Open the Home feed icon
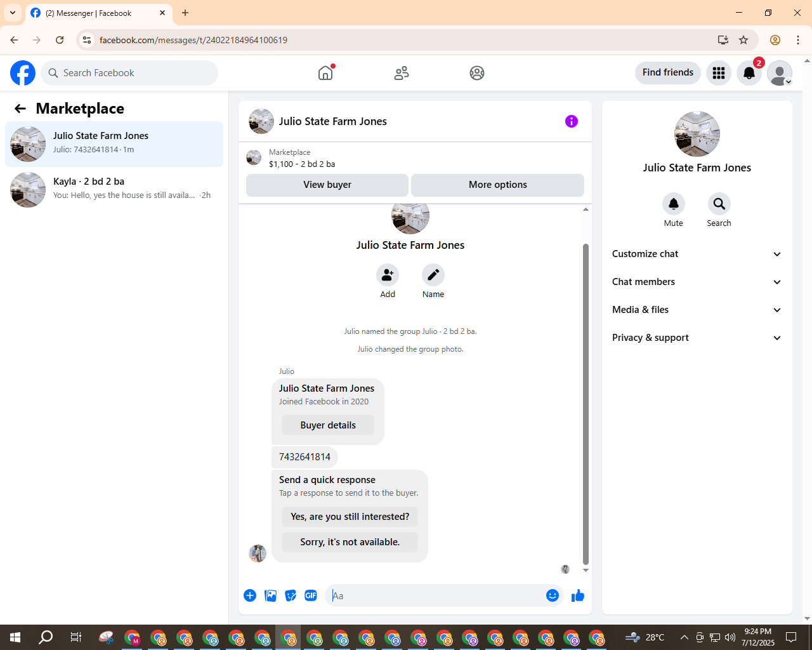Image resolution: width=812 pixels, height=650 pixels. (x=325, y=73)
